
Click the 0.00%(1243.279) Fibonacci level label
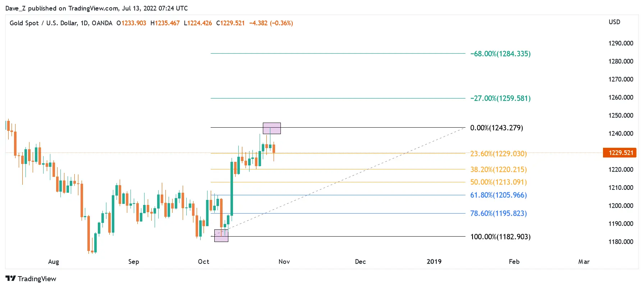(x=496, y=128)
